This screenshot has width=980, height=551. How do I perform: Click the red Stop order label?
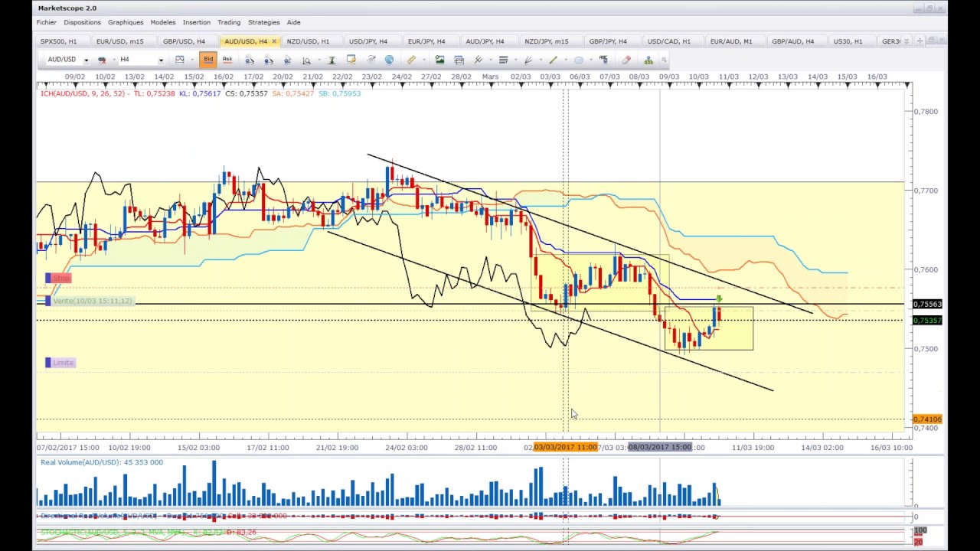click(59, 278)
